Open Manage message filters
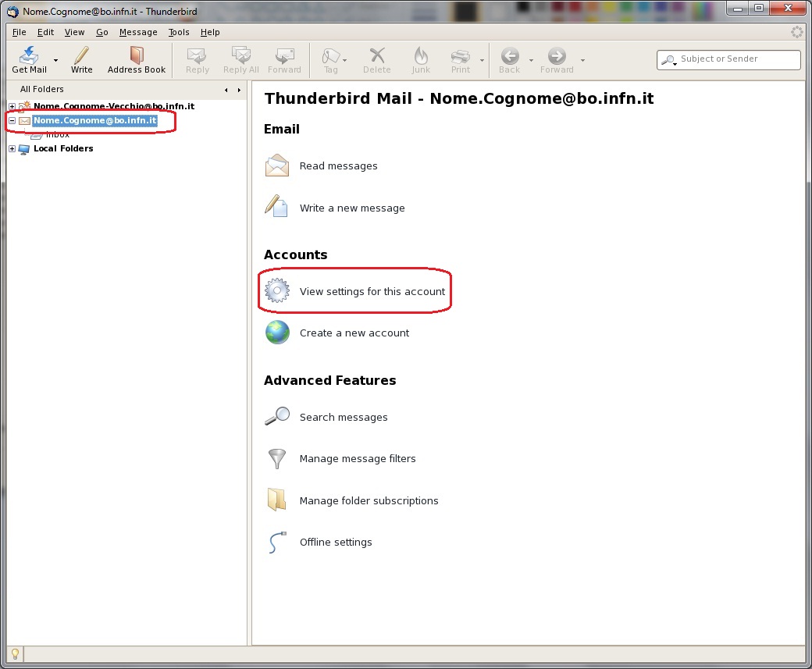Image resolution: width=812 pixels, height=669 pixels. point(358,459)
